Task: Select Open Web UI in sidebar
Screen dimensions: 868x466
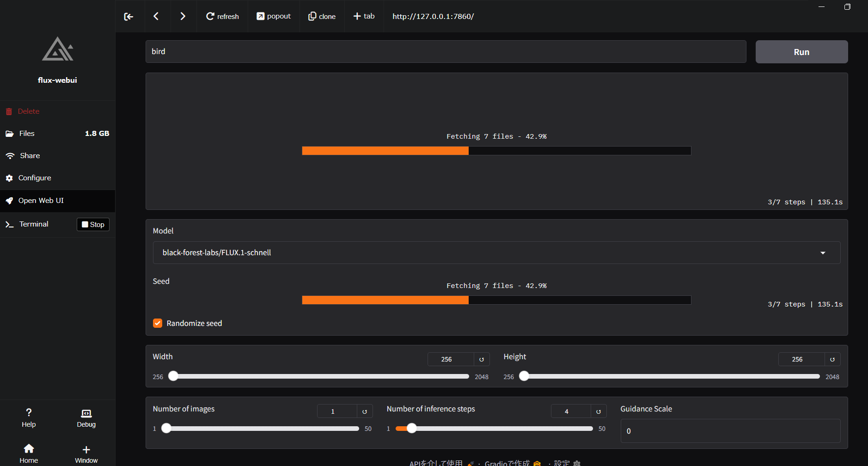Action: 58,201
